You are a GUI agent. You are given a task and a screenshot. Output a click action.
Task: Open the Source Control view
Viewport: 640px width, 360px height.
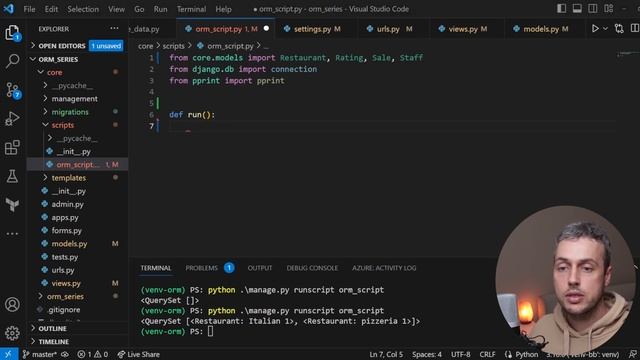click(x=13, y=90)
